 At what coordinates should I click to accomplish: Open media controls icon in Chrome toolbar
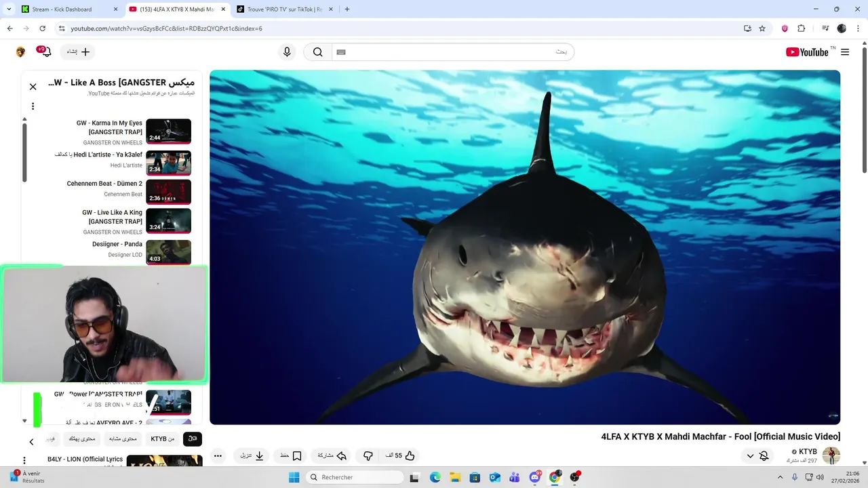tap(825, 28)
